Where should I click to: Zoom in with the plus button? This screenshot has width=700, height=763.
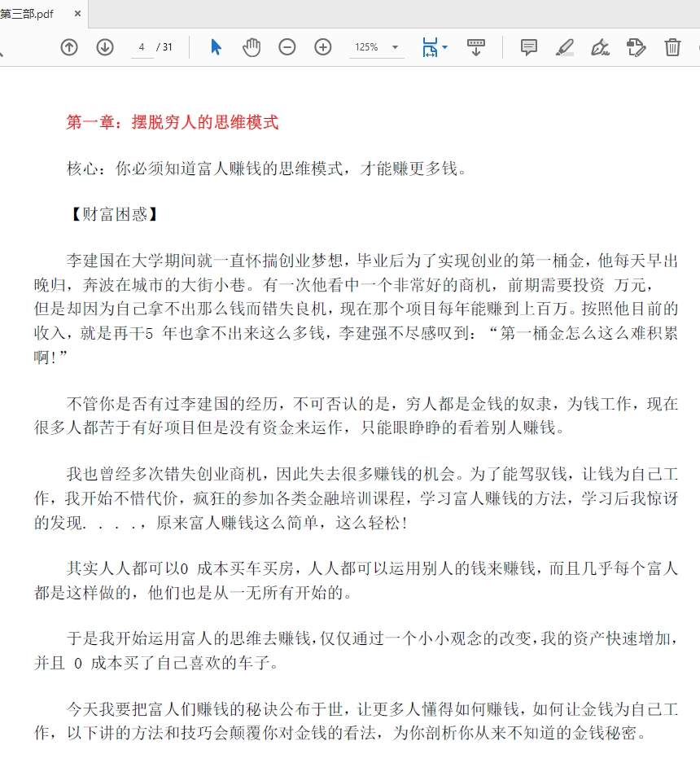323,47
